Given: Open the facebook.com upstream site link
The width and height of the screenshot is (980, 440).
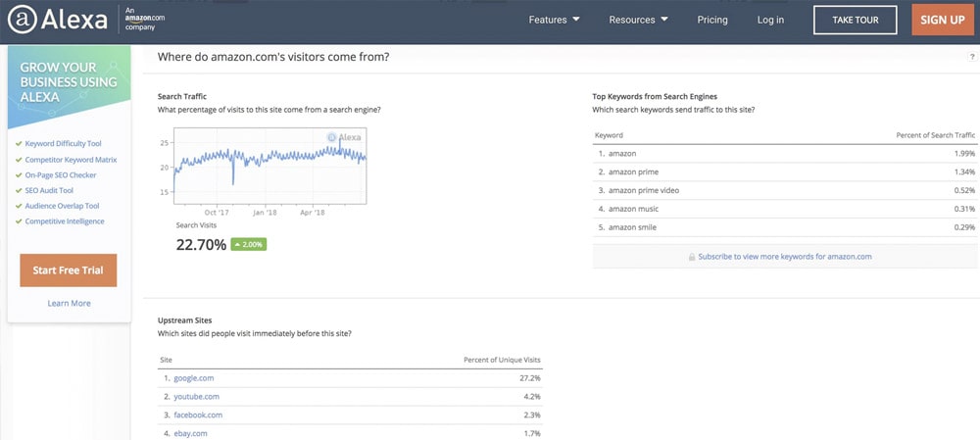Looking at the screenshot, I should pos(198,415).
